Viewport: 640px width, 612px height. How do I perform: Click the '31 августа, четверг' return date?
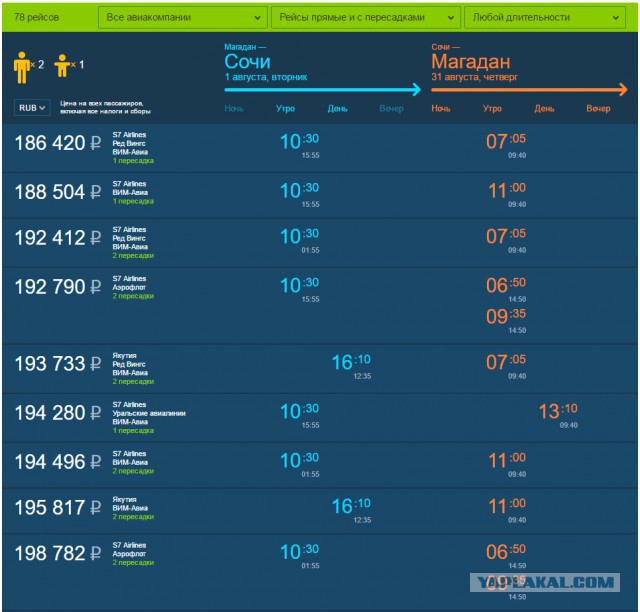click(475, 77)
